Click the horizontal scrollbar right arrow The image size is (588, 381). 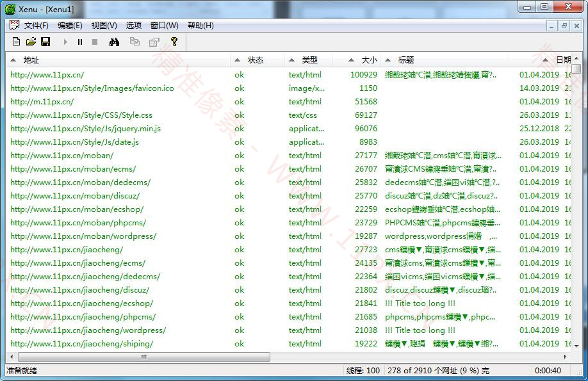(x=566, y=357)
